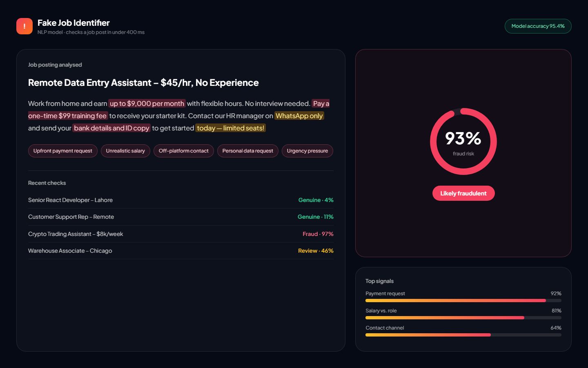This screenshot has width=588, height=368.
Task: Click the Likely fraudulent verdict button
Action: tap(463, 193)
